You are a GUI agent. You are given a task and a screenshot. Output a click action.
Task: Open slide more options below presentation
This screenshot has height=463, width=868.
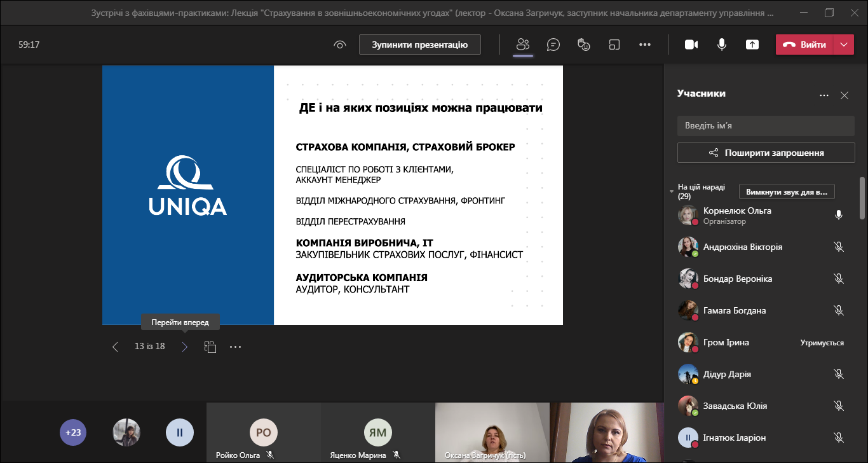pyautogui.click(x=236, y=347)
